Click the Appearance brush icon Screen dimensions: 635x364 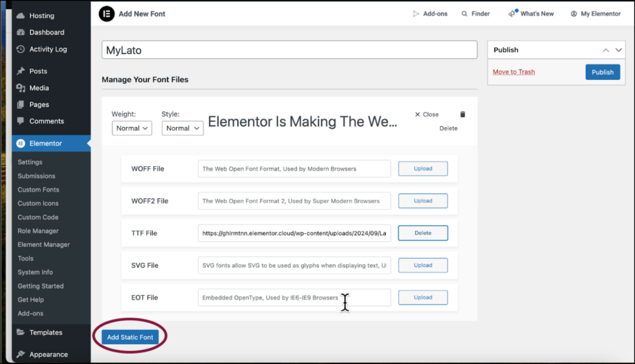(x=20, y=354)
